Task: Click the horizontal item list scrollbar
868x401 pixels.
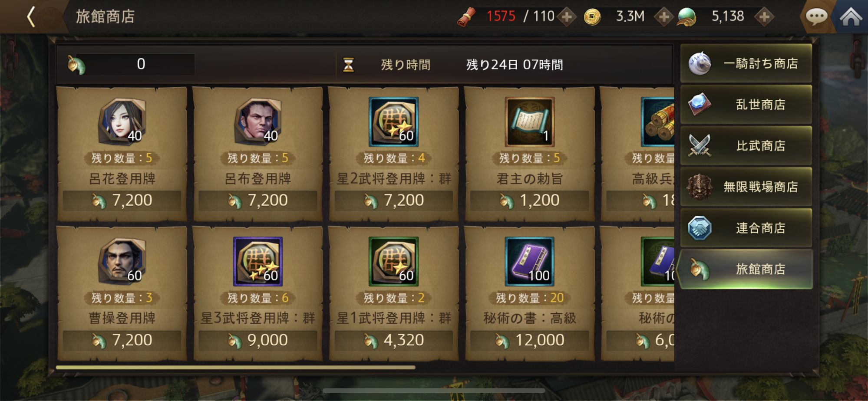Action: (235, 368)
